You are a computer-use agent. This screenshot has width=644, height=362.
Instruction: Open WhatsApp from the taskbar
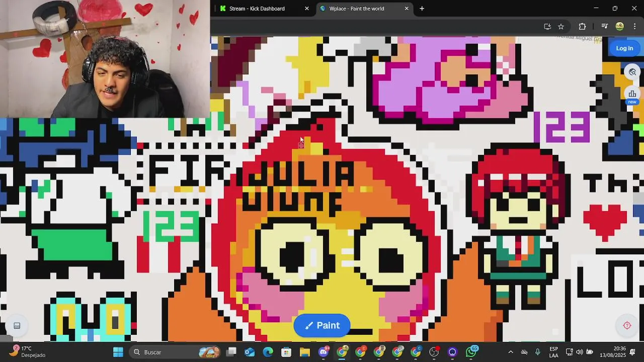[x=471, y=352]
